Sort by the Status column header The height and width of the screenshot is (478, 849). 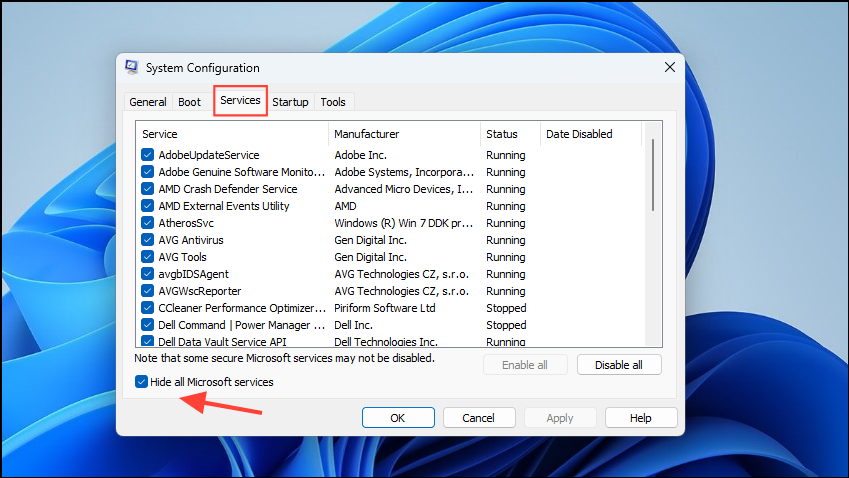[511, 134]
